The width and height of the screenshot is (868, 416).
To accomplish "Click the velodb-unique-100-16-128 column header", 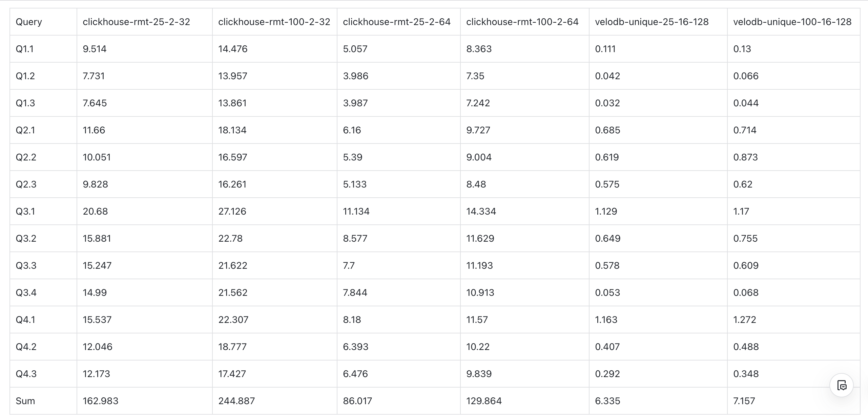I will tap(792, 22).
